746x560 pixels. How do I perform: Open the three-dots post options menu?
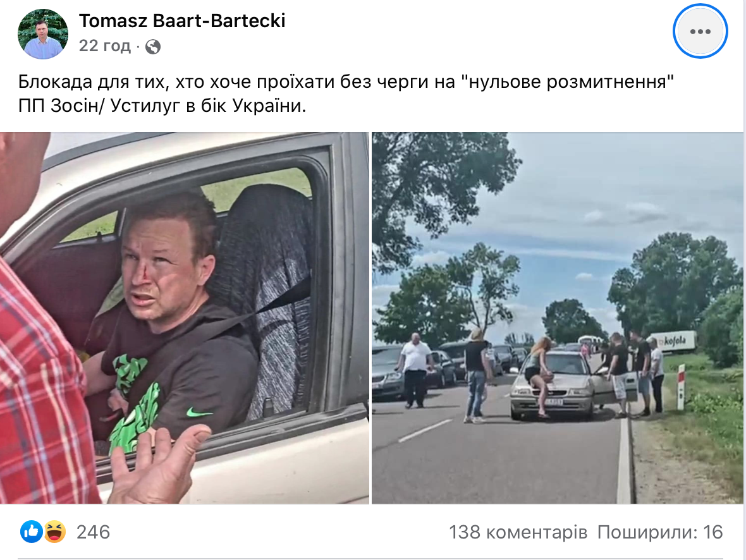point(700,32)
